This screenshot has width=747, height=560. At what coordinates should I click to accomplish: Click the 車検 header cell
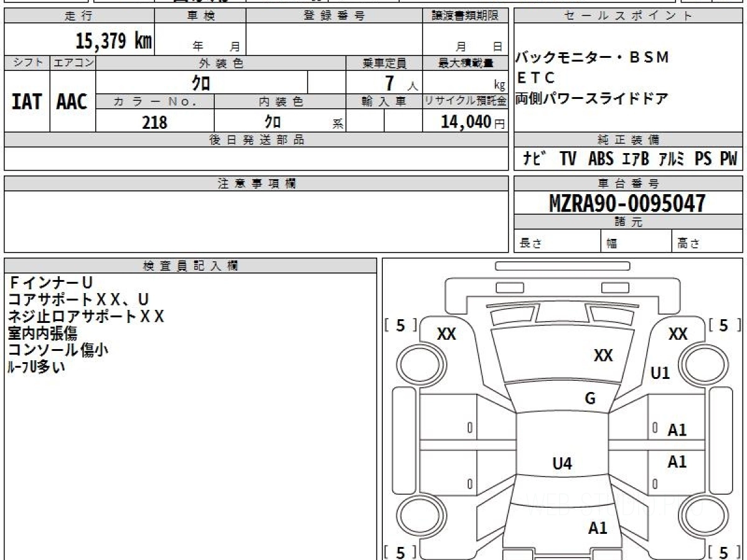coord(200,16)
